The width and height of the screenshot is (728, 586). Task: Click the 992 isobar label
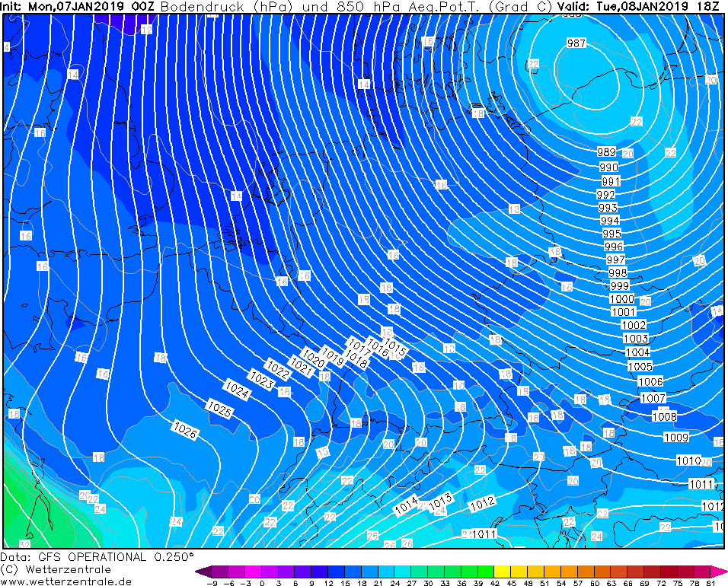tap(606, 194)
